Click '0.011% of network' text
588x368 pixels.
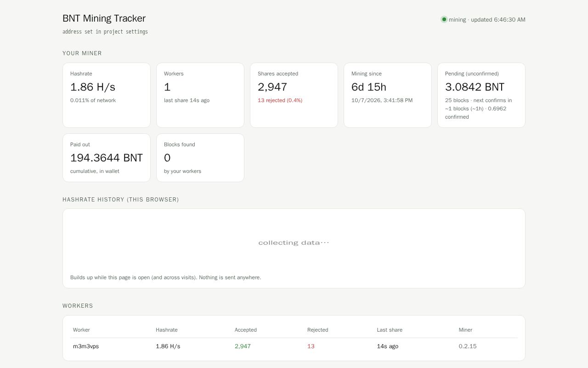[93, 100]
